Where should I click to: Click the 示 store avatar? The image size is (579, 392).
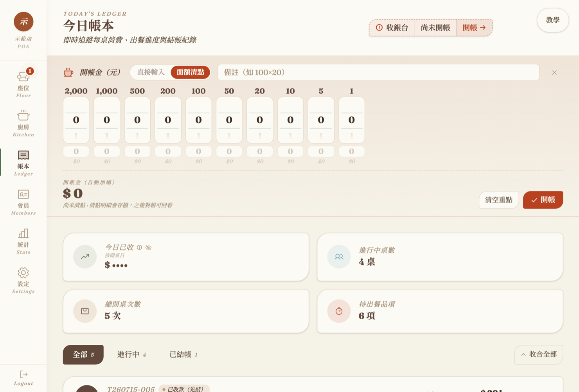point(23,21)
